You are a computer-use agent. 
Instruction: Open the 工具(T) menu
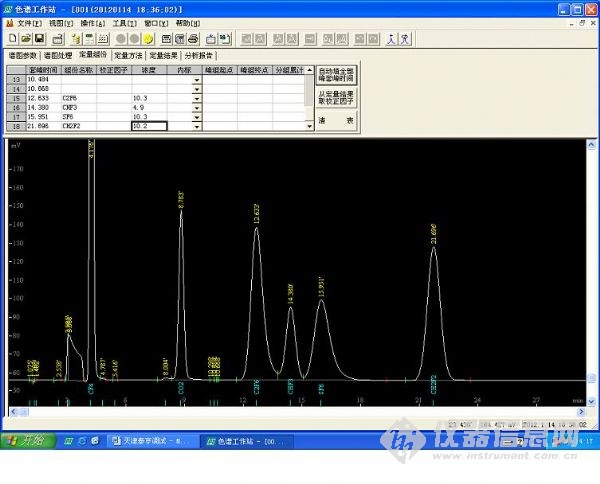[x=124, y=23]
